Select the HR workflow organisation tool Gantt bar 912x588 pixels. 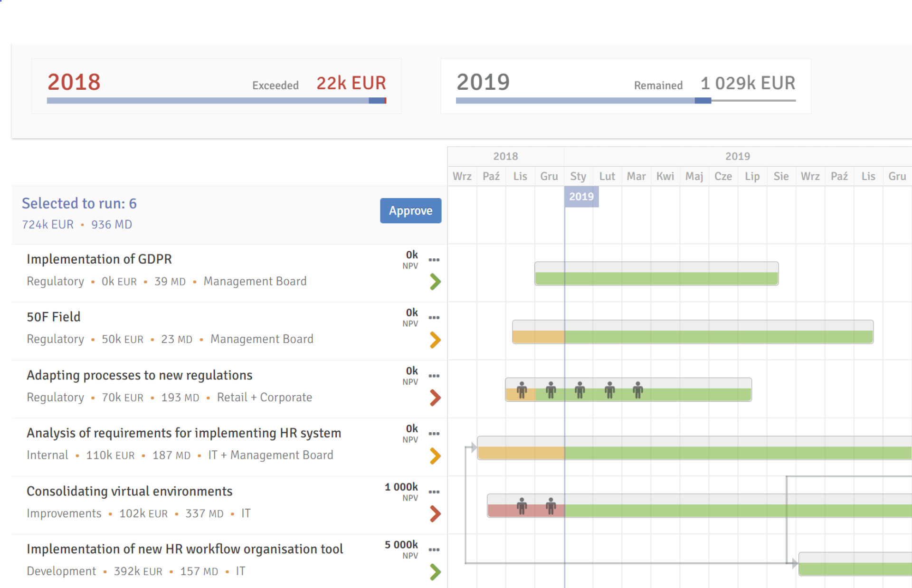[855, 564]
